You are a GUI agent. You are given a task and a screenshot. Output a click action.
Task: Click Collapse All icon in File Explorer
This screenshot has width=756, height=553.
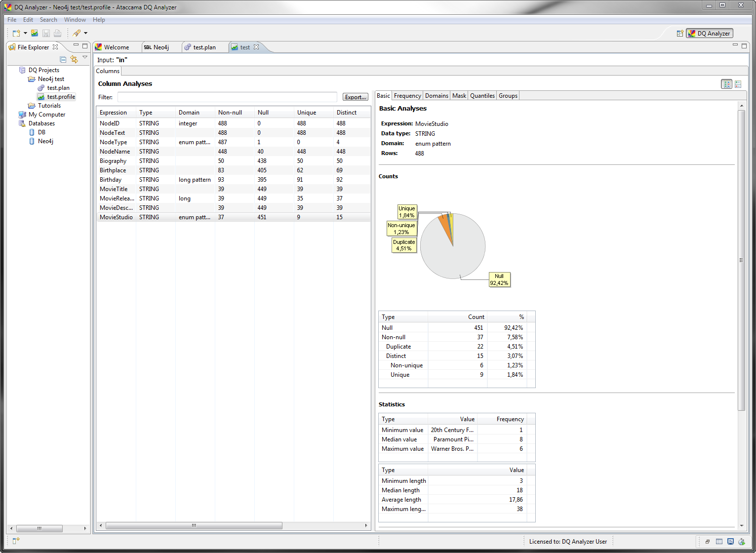click(x=63, y=59)
